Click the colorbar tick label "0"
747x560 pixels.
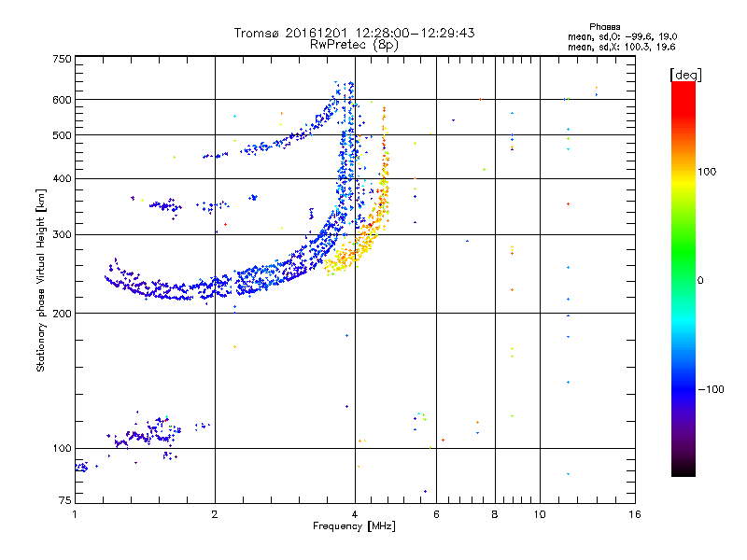[x=700, y=281]
